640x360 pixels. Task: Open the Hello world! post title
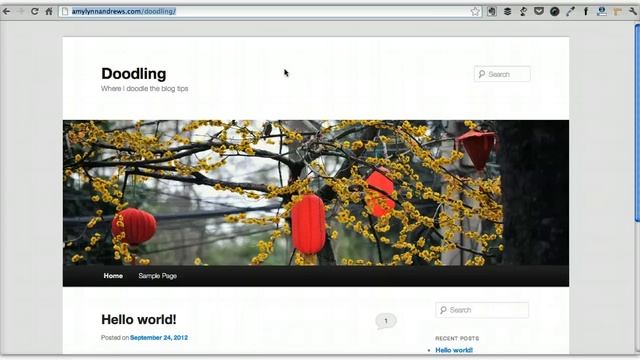(139, 320)
